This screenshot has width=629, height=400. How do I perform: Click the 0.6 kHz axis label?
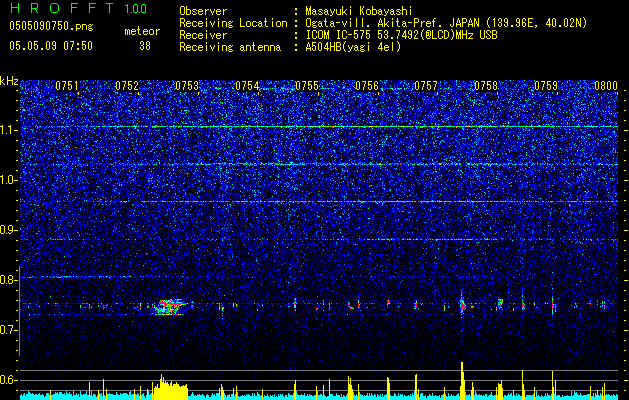(x=8, y=380)
